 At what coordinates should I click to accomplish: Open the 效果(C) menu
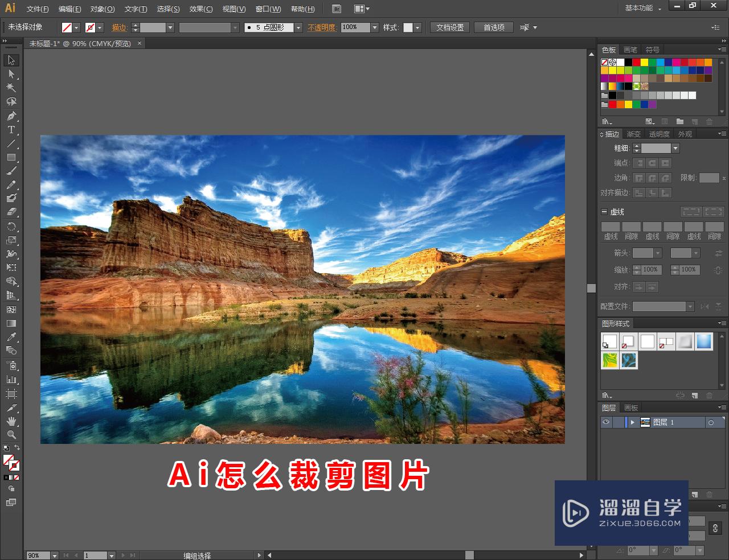click(201, 9)
